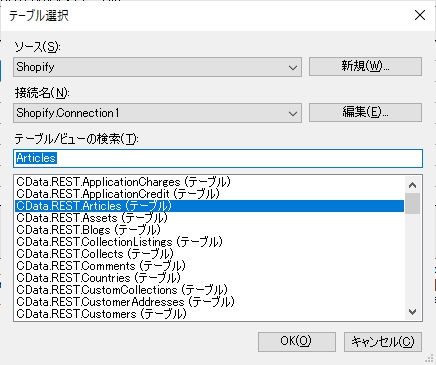Select CData.REST.Comments in the list
The width and height of the screenshot is (436, 365).
coord(209,266)
